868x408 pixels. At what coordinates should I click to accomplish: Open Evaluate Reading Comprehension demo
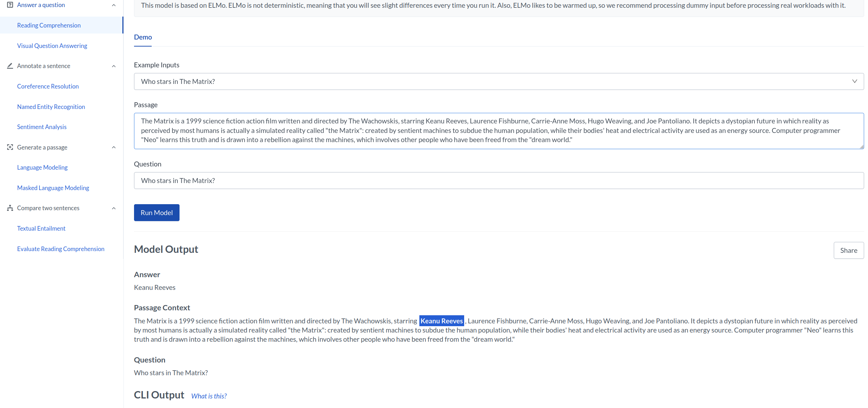61,249
